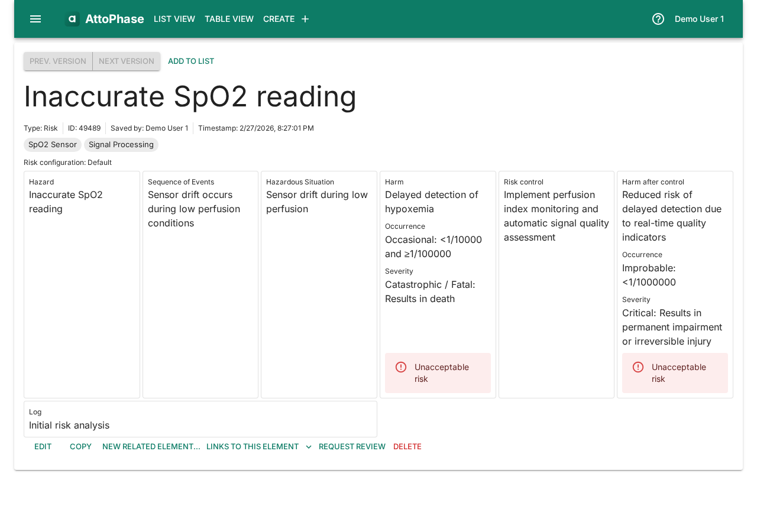Click the plus icon beside Create
The height and width of the screenshot is (532, 757).
(x=305, y=19)
